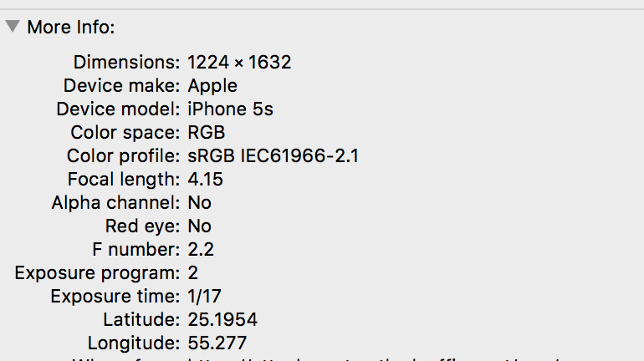Click the Dimensions value 1224 × 1632
The height and width of the screenshot is (361, 644).
coord(239,62)
